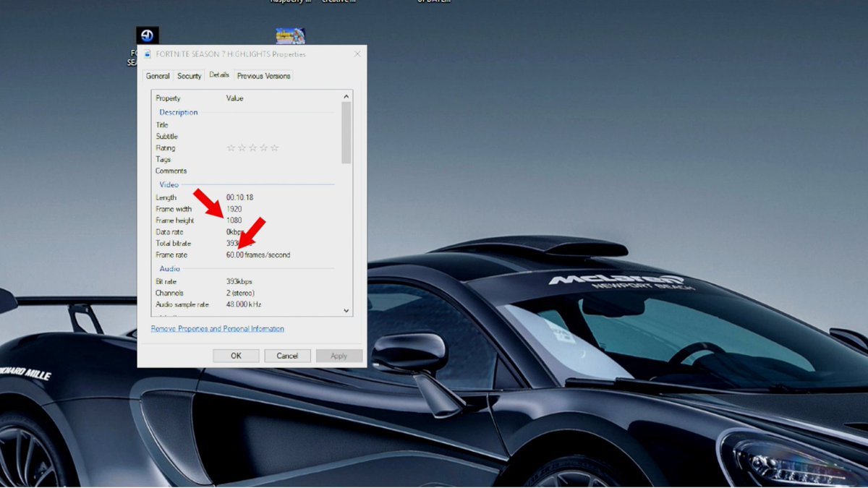Viewport: 868px width, 488px height.
Task: Click the Value column header
Action: [235, 98]
